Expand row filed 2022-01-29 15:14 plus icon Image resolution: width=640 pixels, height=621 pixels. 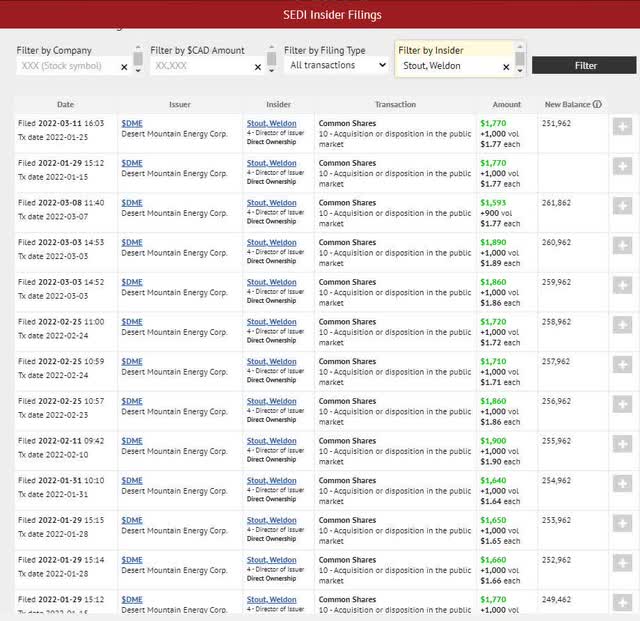622,563
